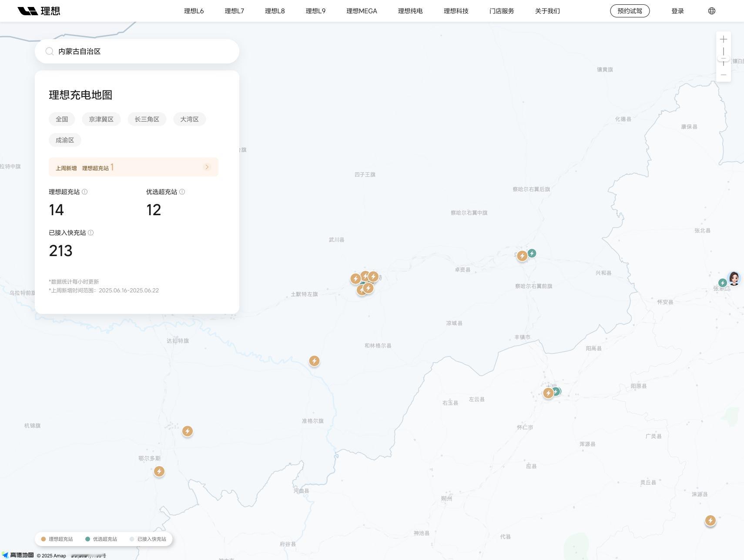This screenshot has width=744, height=560.
Task: Open the 门店服务 menu
Action: 502,11
